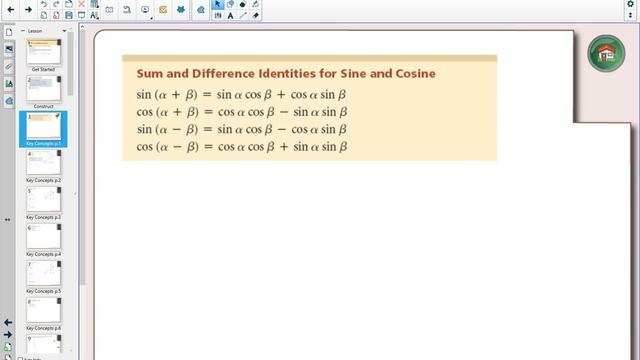The width and height of the screenshot is (640, 360).
Task: Select the Regular Polygons tool
Action: click(243, 4)
